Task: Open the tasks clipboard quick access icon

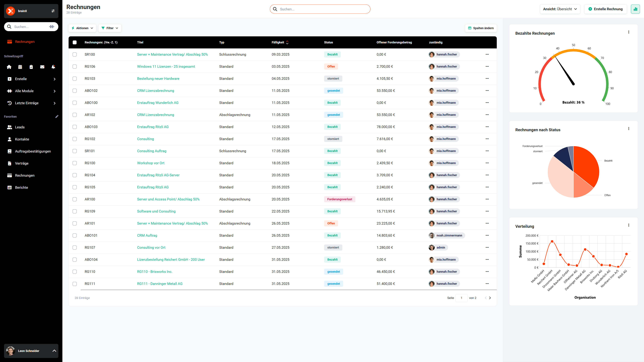Action: tap(31, 67)
